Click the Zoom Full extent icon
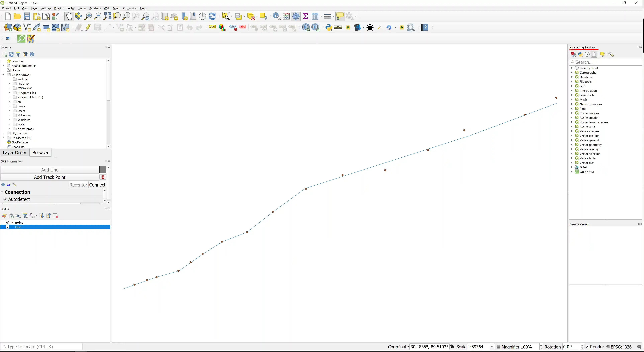644x352 pixels. 107,16
